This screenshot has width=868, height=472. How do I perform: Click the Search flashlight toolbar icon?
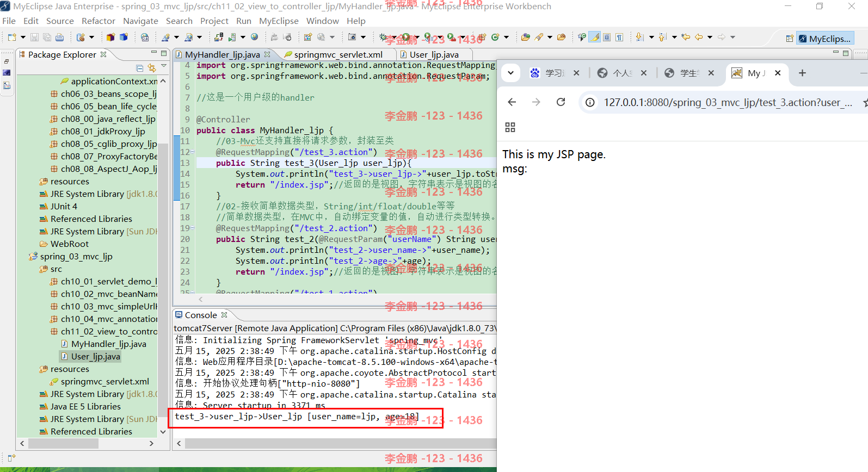coord(539,38)
